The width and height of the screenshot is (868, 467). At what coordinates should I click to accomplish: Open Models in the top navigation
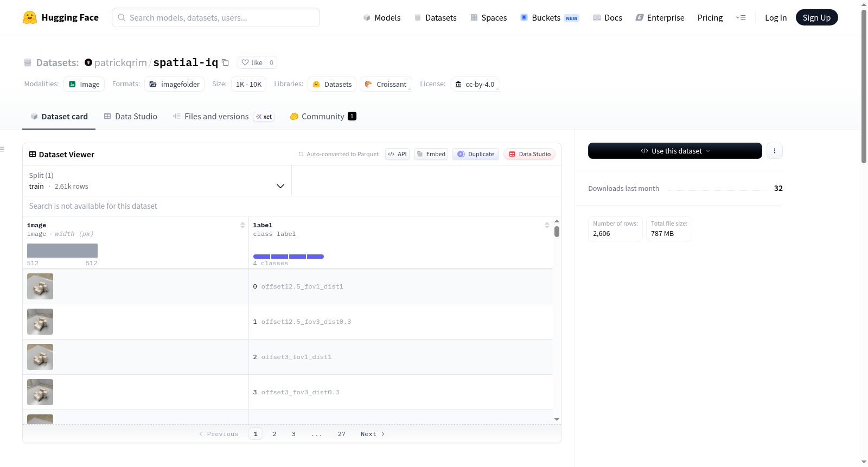click(382, 17)
